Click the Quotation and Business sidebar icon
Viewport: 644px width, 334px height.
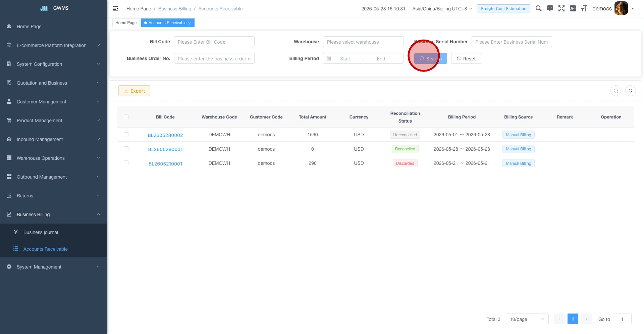coord(9,83)
